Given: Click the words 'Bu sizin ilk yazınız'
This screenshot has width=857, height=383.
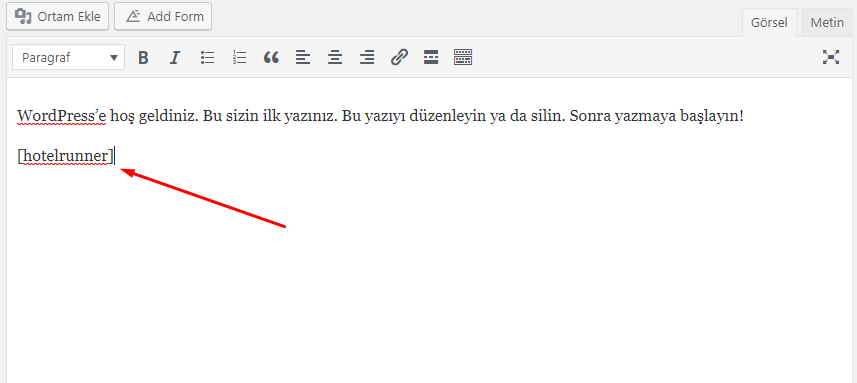Looking at the screenshot, I should pos(268,116).
